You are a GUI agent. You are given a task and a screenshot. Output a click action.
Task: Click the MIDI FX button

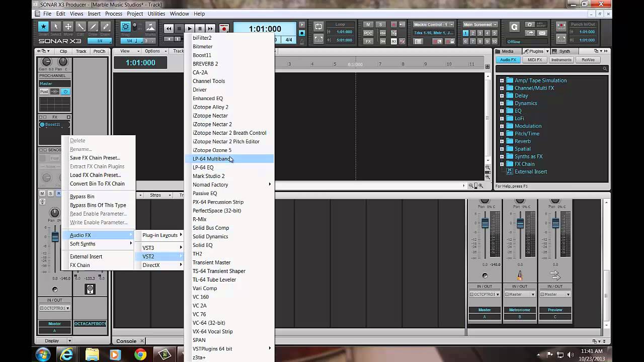[x=534, y=60]
